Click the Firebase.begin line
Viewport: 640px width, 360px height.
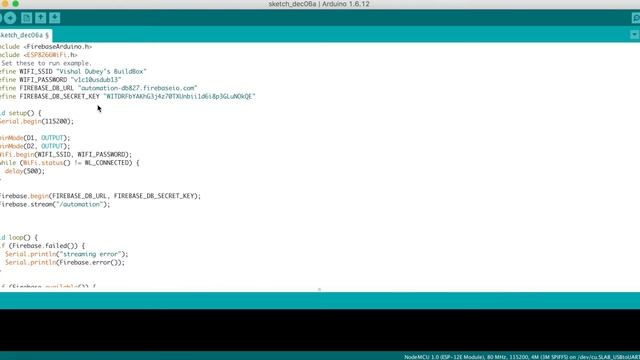101,196
